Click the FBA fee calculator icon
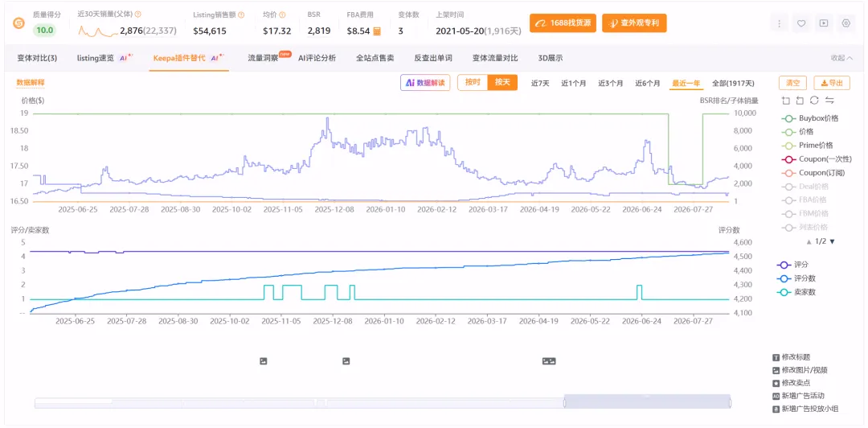868x428 pixels. 377,31
